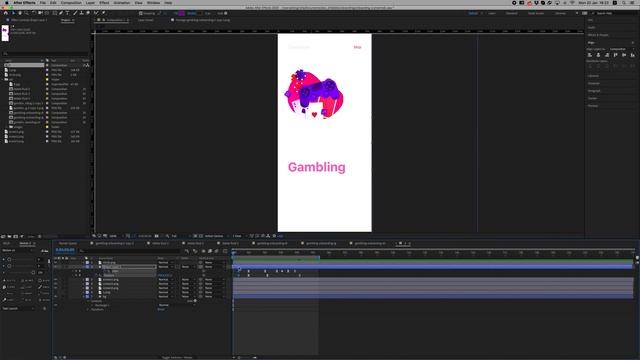This screenshot has width=640, height=360.
Task: Expand the Audio panel
Action: pyautogui.click(x=591, y=27)
